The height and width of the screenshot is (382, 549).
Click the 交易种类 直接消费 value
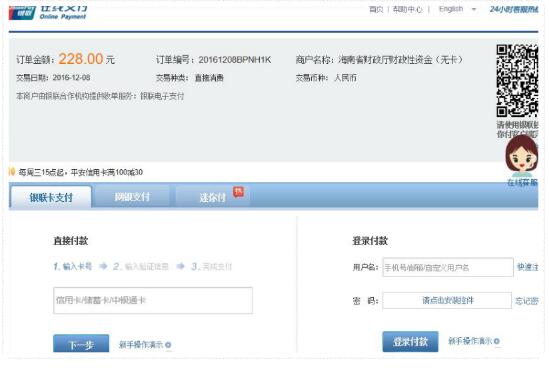point(209,78)
